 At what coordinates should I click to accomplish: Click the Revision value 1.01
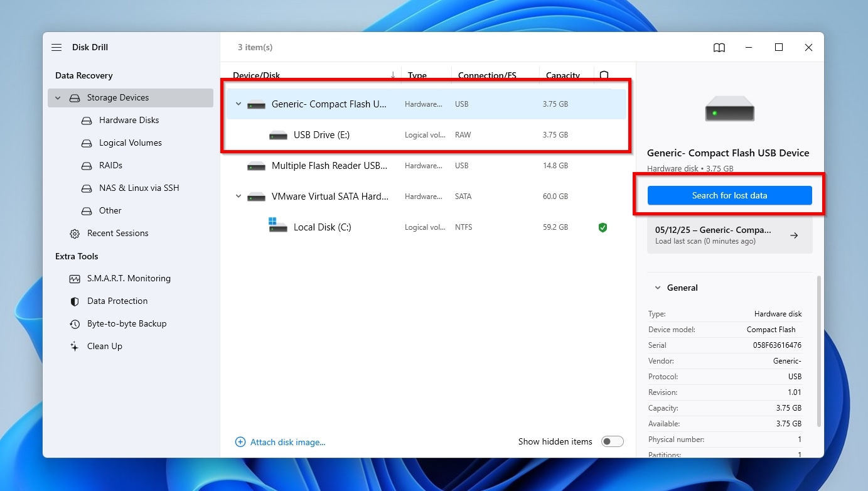(795, 392)
